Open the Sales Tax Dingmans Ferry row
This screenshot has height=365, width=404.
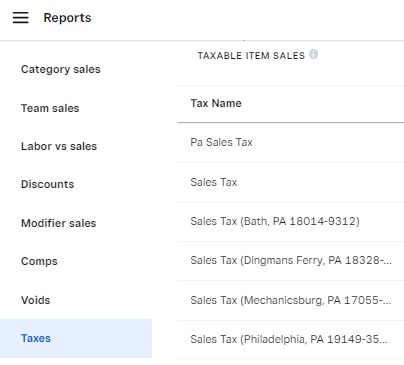point(291,261)
